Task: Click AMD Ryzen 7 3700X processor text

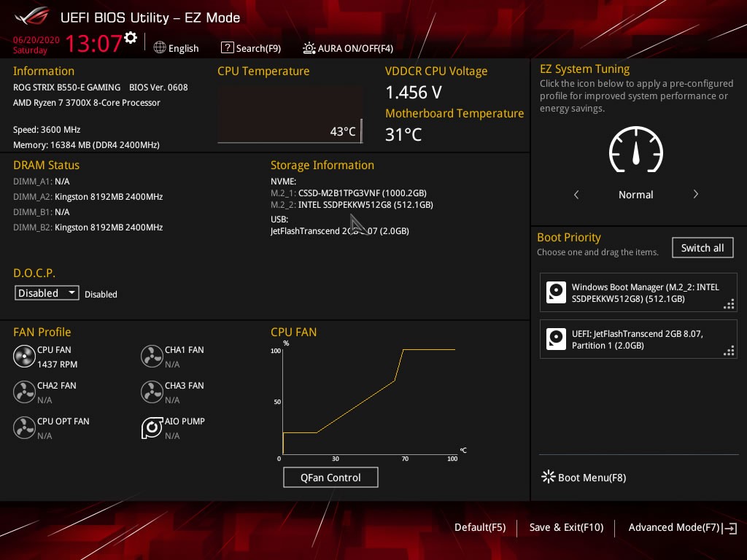Action: pos(87,102)
